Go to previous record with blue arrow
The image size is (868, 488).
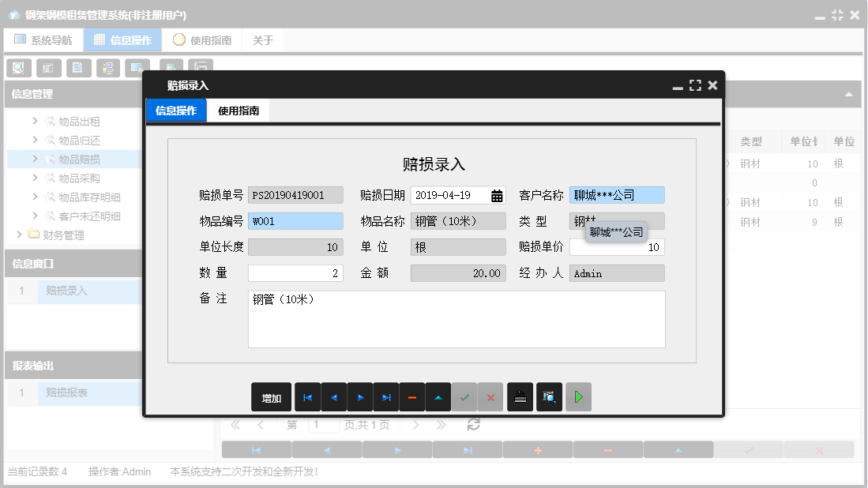tap(334, 397)
